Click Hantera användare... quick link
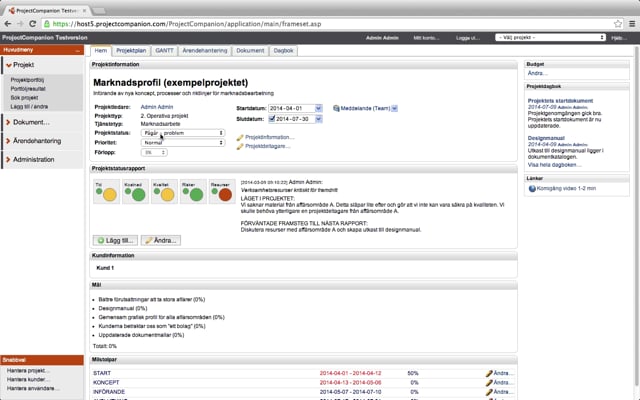The width and height of the screenshot is (640, 400). 33,389
